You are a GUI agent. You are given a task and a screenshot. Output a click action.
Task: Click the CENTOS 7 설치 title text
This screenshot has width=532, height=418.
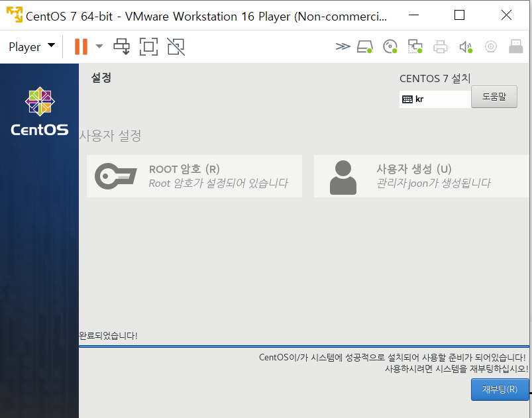[435, 78]
